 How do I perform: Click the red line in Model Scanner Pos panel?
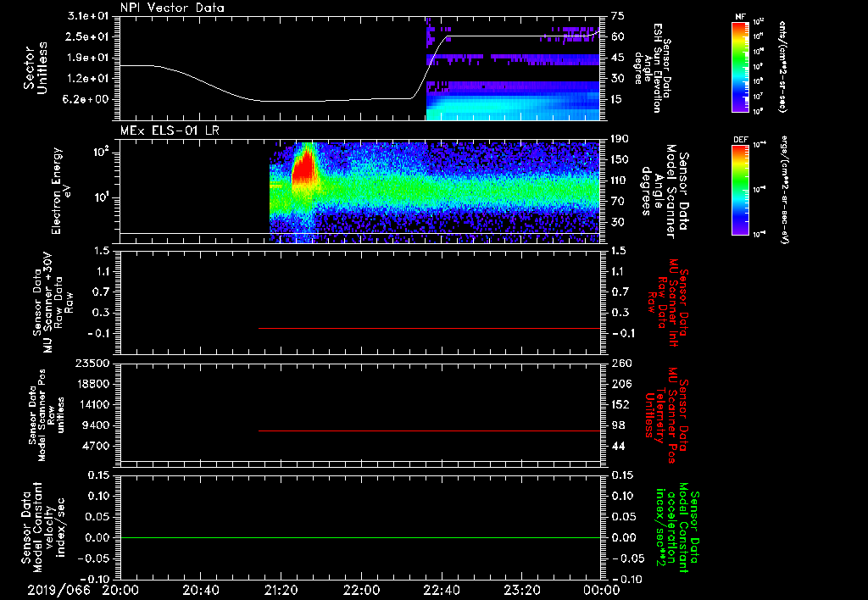pos(429,431)
